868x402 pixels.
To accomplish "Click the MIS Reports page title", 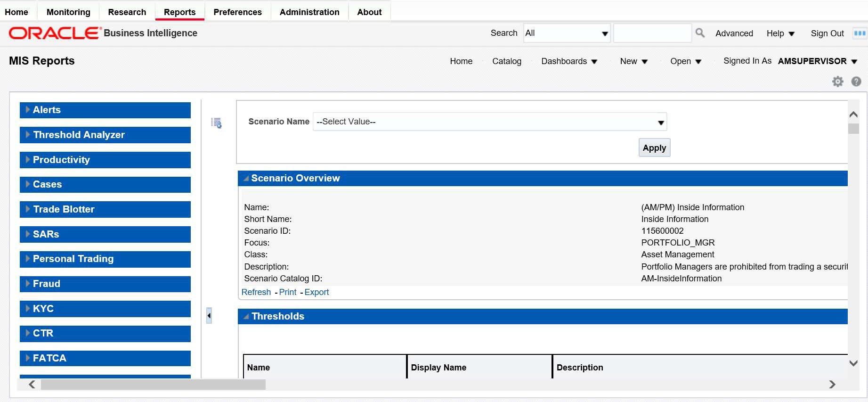I will pos(42,61).
